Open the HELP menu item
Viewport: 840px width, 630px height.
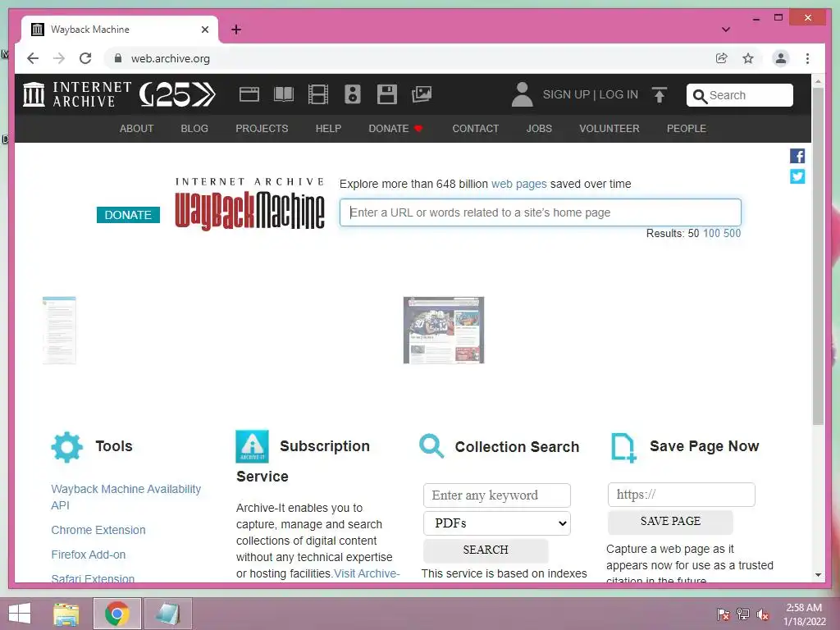click(328, 129)
